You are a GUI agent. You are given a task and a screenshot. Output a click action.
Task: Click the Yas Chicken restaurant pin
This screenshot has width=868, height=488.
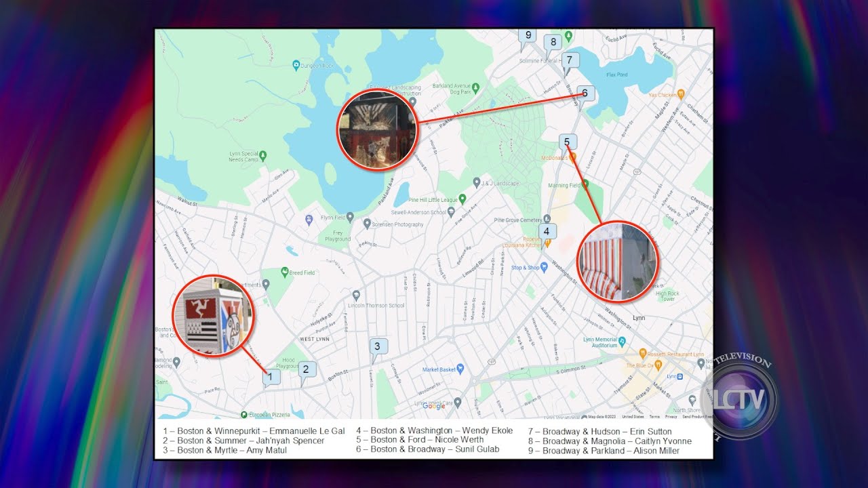[681, 94]
